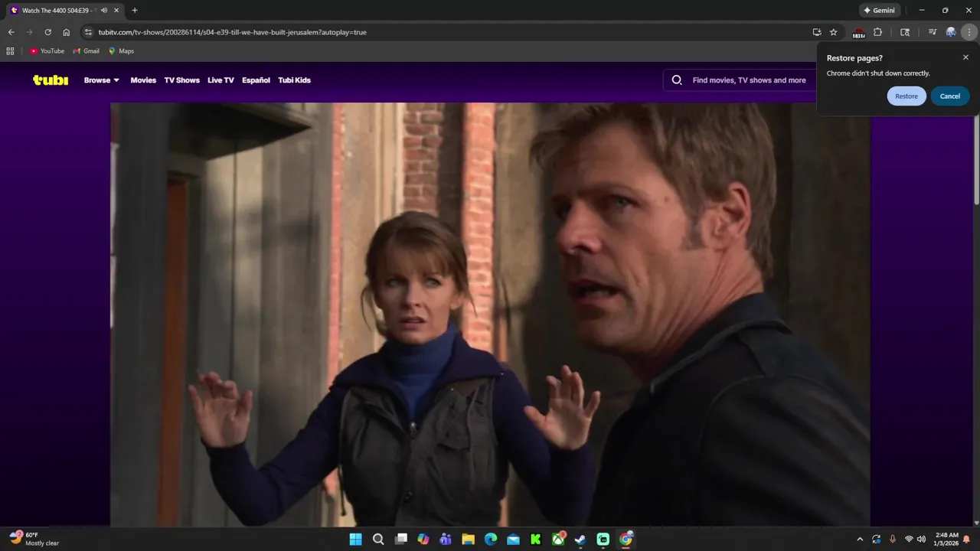Screen dimensions: 980x551
Task: Cancel the Restore pages prompt
Action: click(950, 96)
